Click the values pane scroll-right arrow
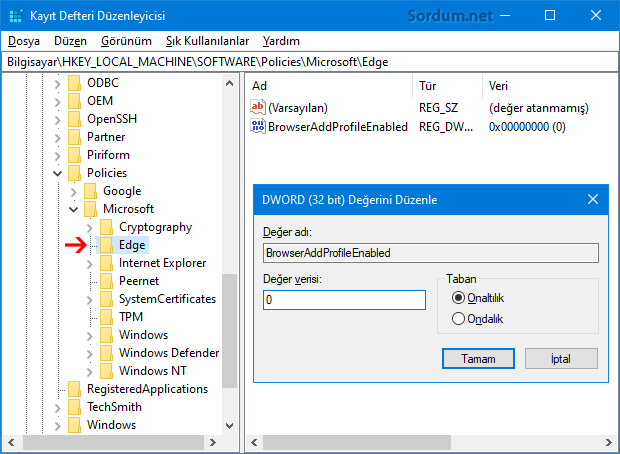The image size is (620, 454). (609, 442)
